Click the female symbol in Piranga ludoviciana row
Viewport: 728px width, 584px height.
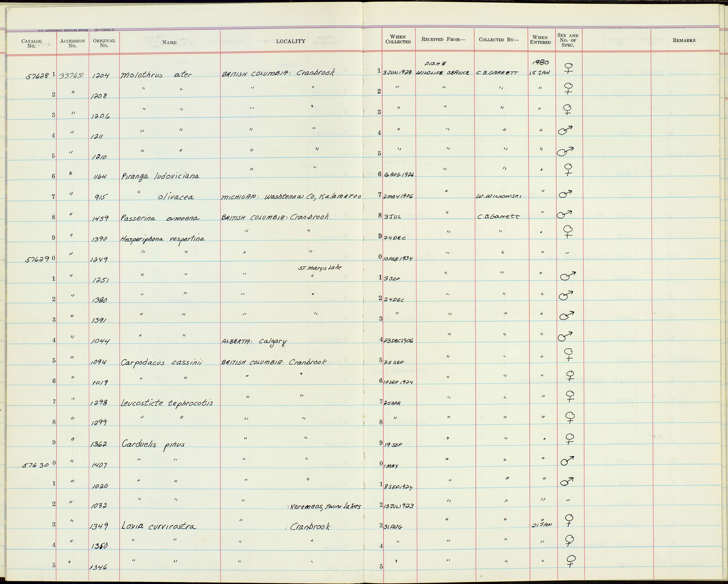[x=569, y=170]
